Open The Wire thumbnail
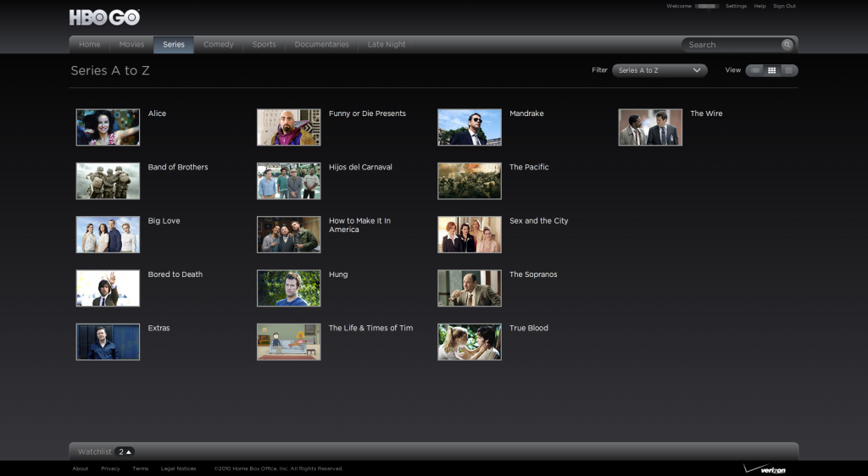The width and height of the screenshot is (868, 476). 650,127
